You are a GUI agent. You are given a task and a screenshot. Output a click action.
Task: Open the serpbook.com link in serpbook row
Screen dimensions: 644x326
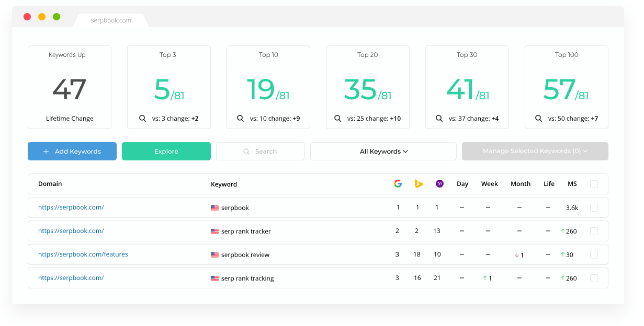click(x=71, y=207)
